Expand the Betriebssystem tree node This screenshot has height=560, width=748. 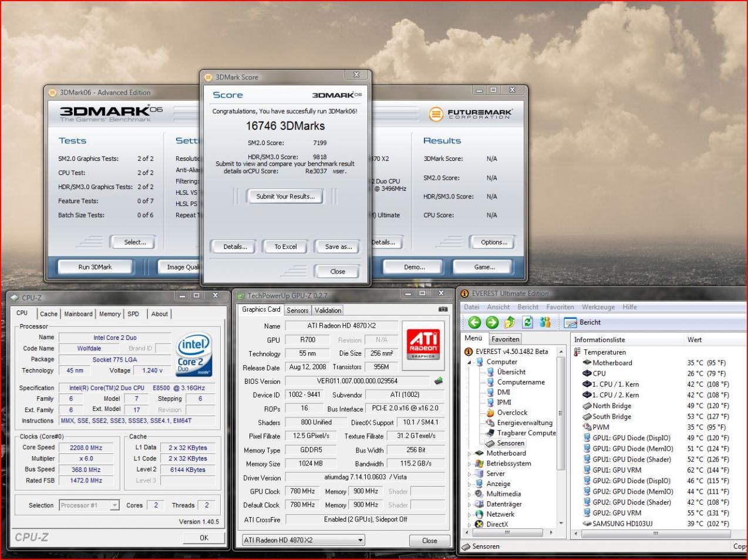(470, 464)
